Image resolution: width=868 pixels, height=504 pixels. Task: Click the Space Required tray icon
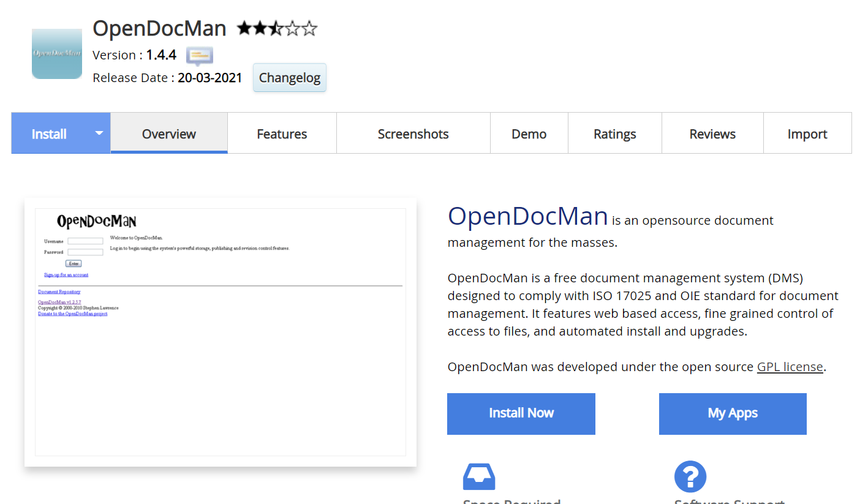click(479, 476)
